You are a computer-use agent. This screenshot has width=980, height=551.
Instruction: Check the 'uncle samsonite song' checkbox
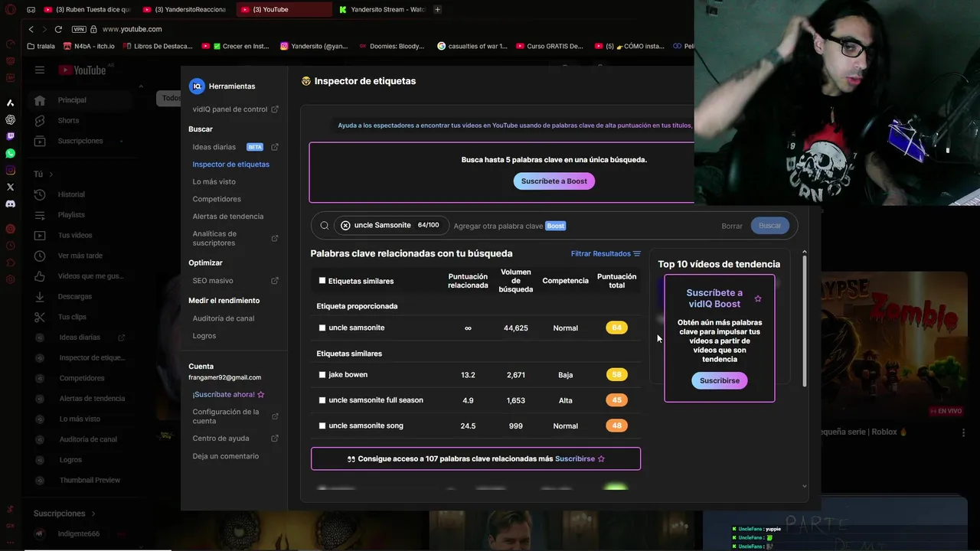click(x=322, y=425)
